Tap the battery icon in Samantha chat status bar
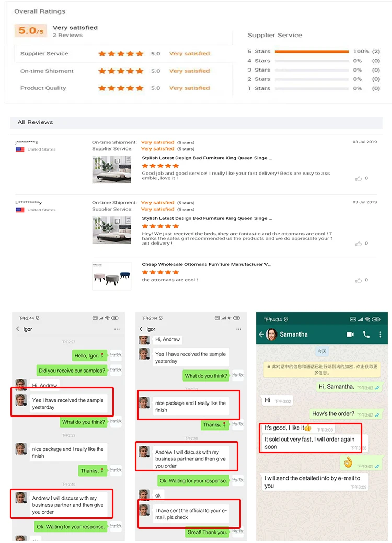The image size is (392, 543). (x=376, y=320)
